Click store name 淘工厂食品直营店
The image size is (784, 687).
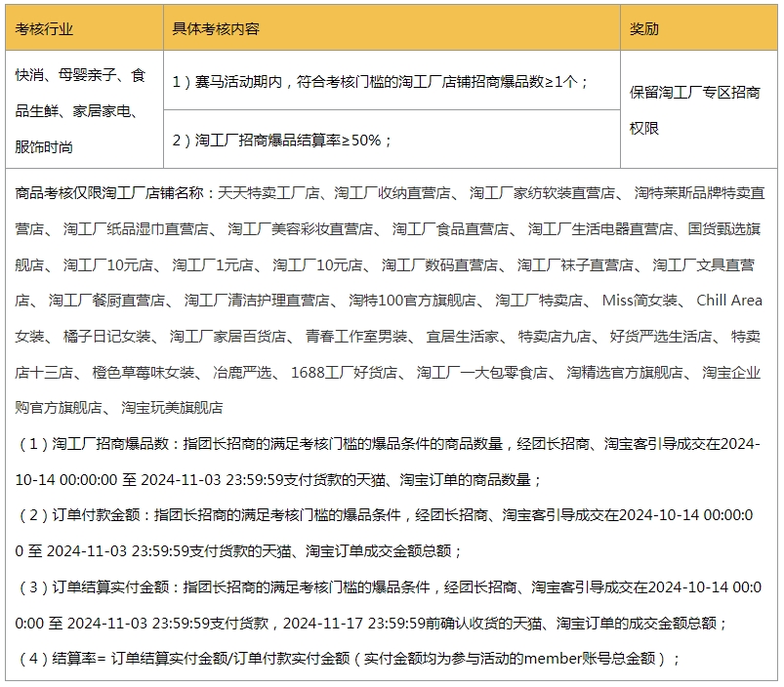tap(450, 228)
